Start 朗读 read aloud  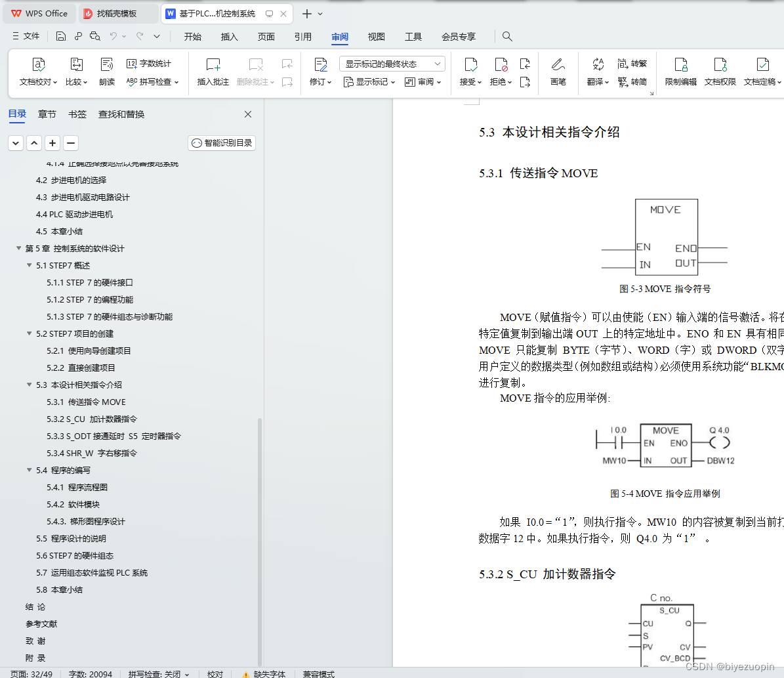pos(107,72)
